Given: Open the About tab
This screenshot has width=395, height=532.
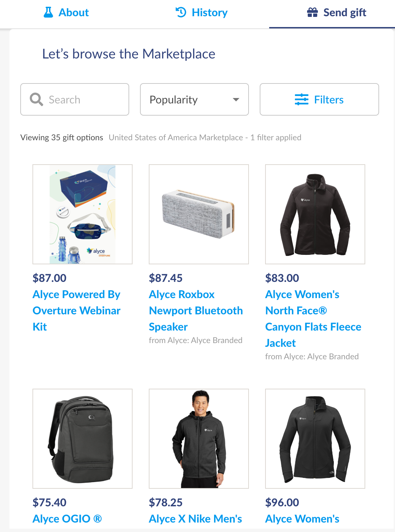Looking at the screenshot, I should click(x=66, y=13).
